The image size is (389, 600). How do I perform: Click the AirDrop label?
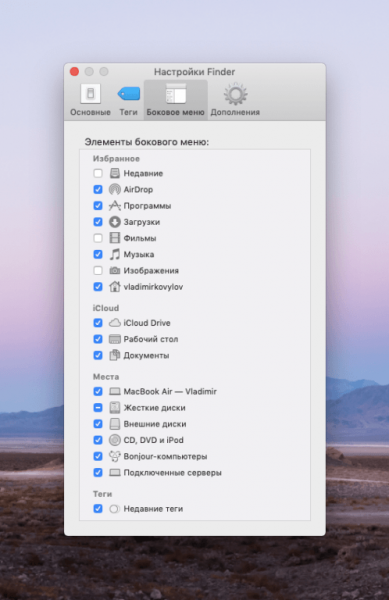tap(138, 189)
